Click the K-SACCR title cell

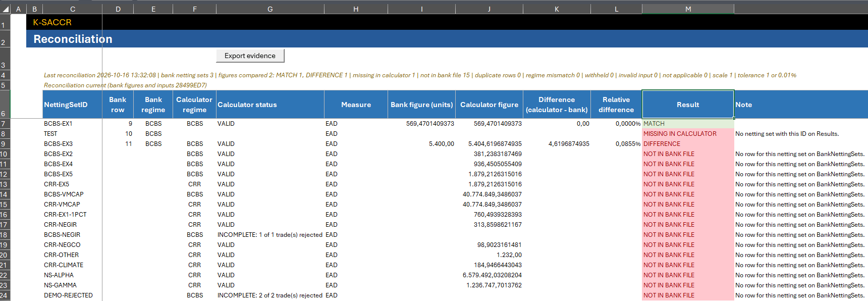tap(52, 22)
